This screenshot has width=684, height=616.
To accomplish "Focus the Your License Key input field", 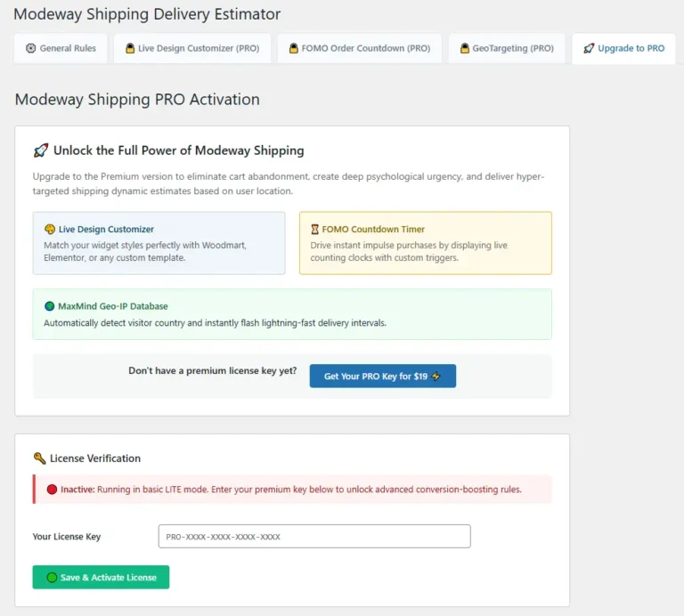I will tap(314, 536).
